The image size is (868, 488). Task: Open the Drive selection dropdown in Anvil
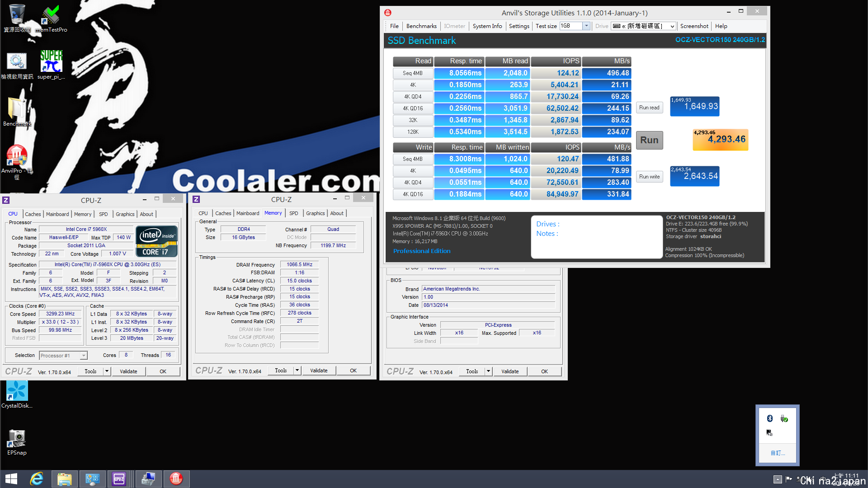[x=643, y=26]
